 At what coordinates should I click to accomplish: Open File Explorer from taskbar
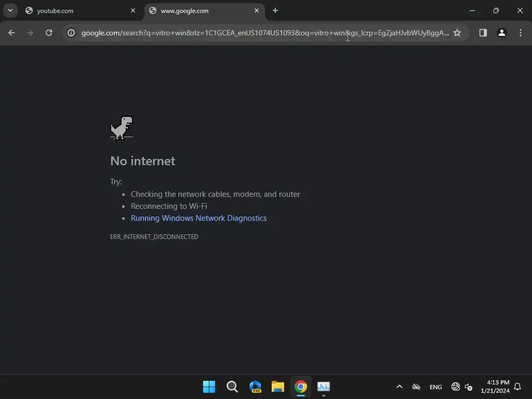278,387
